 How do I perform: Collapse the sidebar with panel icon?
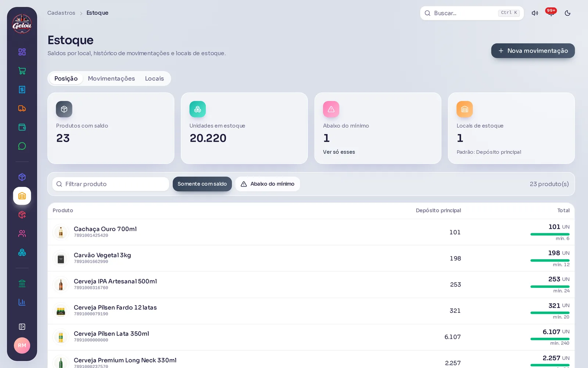(22, 327)
